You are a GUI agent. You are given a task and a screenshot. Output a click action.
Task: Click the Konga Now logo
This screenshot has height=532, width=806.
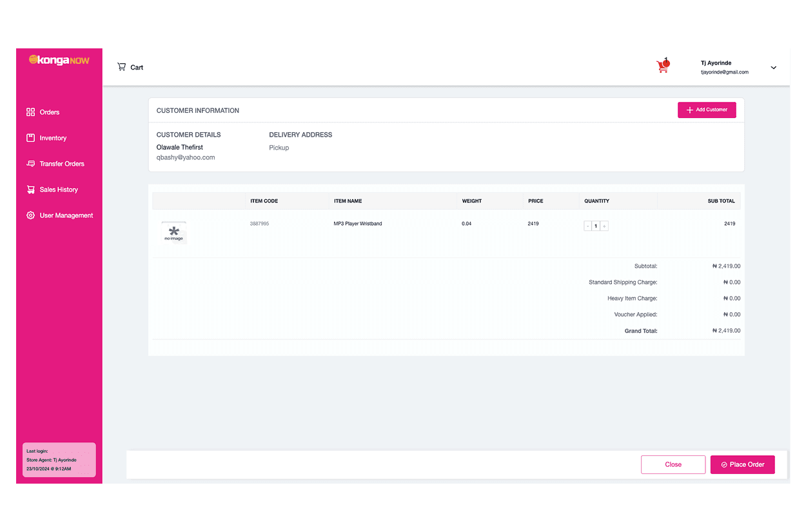point(59,60)
